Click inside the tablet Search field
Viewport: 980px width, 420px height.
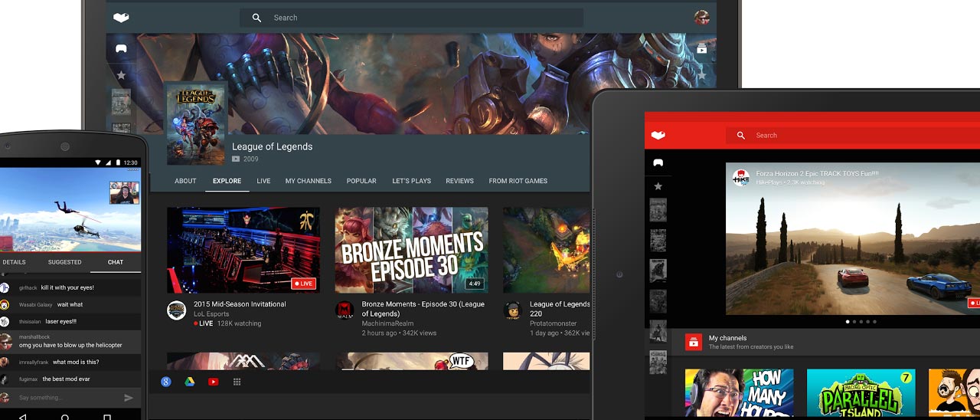pos(852,136)
